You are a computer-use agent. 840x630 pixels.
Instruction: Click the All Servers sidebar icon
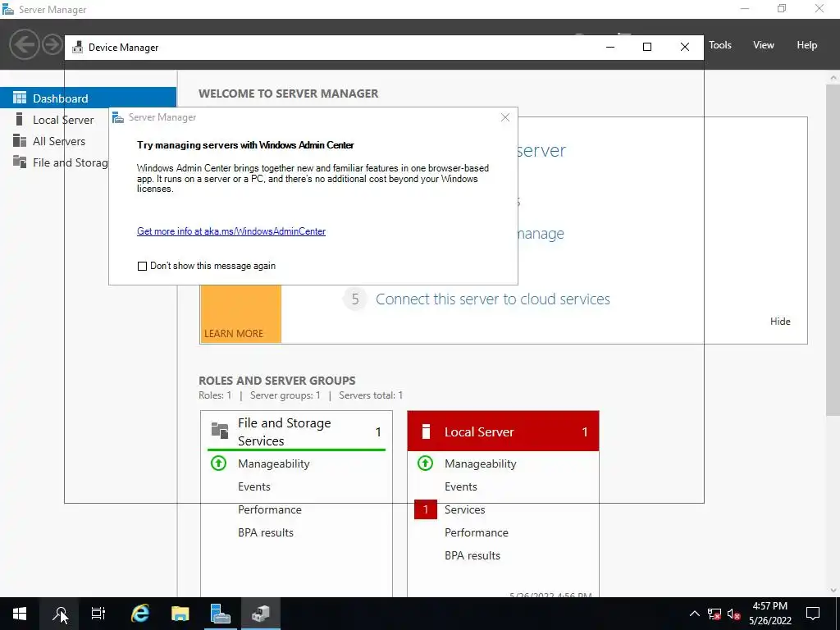point(20,140)
